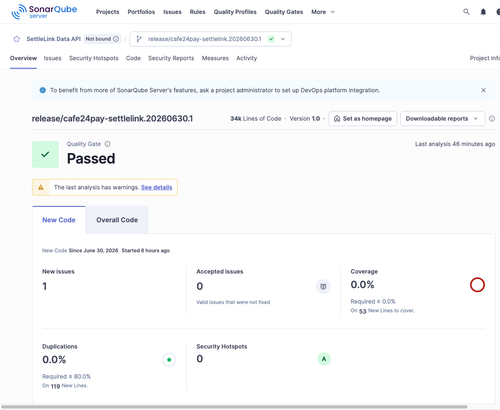
Task: Click the SonarQube Server logo
Action: pyautogui.click(x=44, y=12)
